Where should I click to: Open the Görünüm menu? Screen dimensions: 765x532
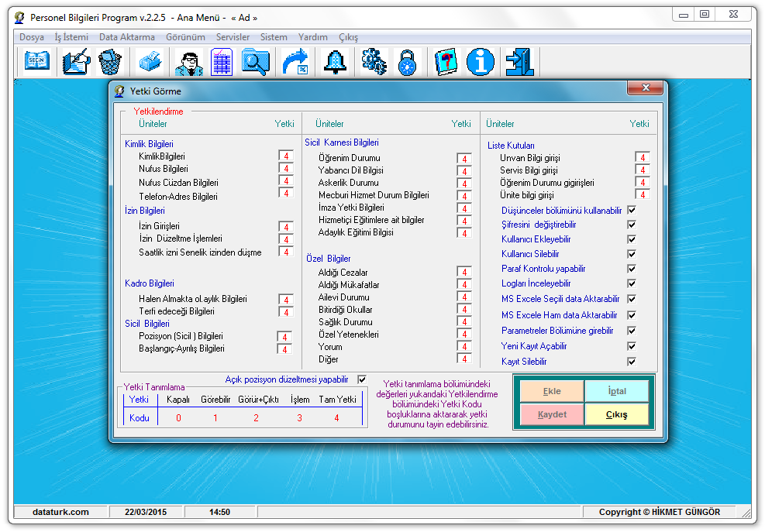(185, 37)
